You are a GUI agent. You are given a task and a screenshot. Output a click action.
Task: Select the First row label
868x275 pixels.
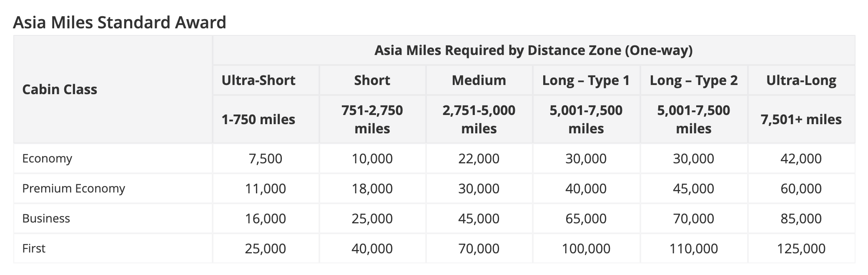click(x=34, y=248)
